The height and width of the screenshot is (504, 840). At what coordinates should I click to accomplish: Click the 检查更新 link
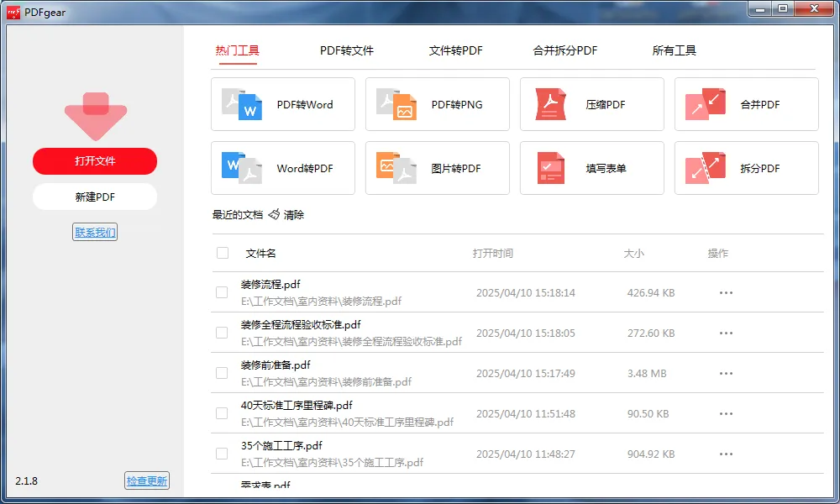[147, 480]
